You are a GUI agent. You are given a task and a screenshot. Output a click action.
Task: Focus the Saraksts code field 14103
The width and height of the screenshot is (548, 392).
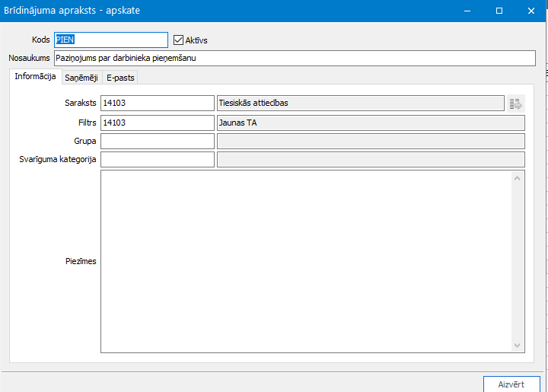157,104
